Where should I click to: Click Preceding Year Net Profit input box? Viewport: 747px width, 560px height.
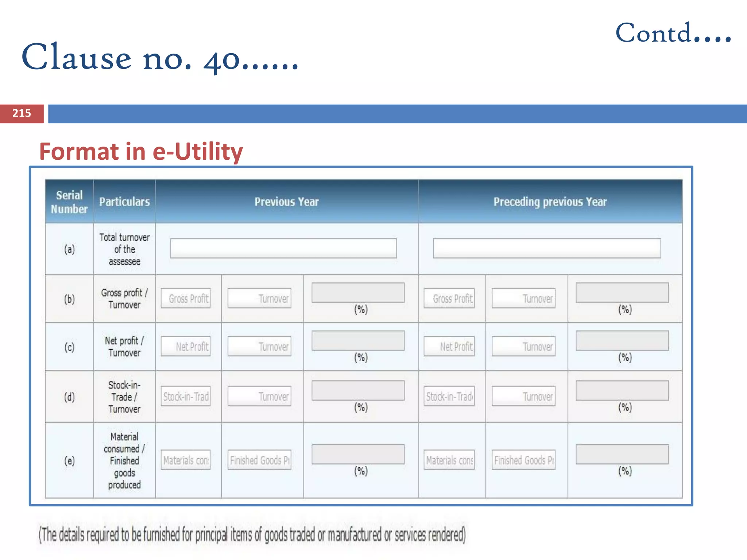(x=449, y=346)
